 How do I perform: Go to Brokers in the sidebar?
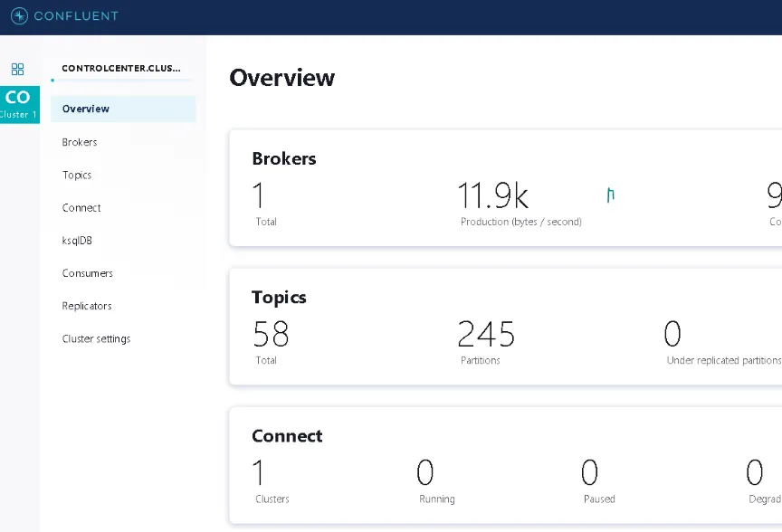[80, 142]
